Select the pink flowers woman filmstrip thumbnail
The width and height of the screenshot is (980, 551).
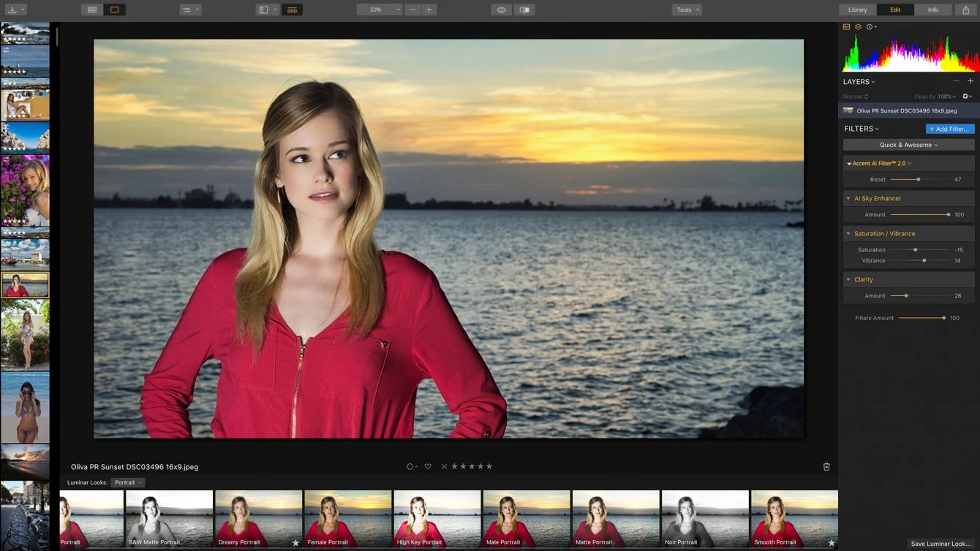point(25,190)
